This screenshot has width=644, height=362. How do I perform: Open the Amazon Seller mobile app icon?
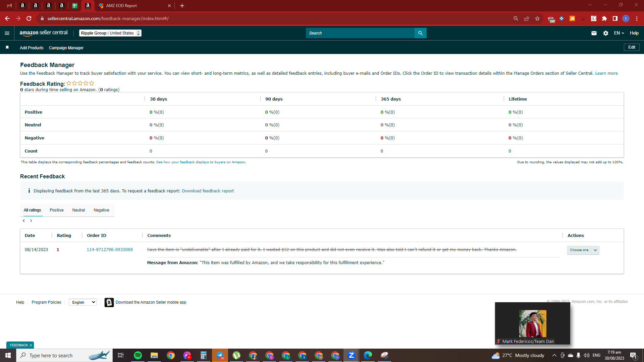point(109,302)
